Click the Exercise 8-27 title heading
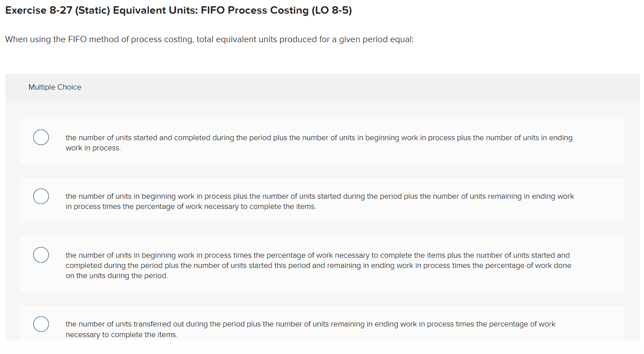Image resolution: width=644 pixels, height=354 pixels. point(178,10)
